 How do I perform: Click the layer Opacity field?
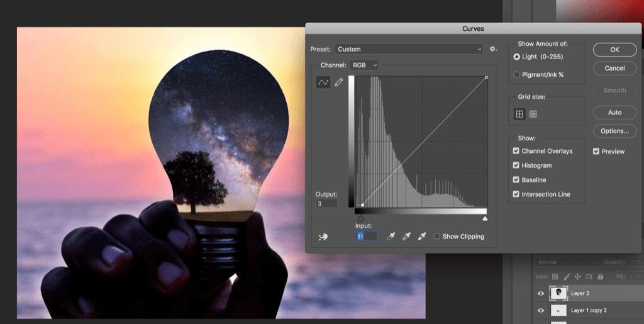pyautogui.click(x=636, y=262)
